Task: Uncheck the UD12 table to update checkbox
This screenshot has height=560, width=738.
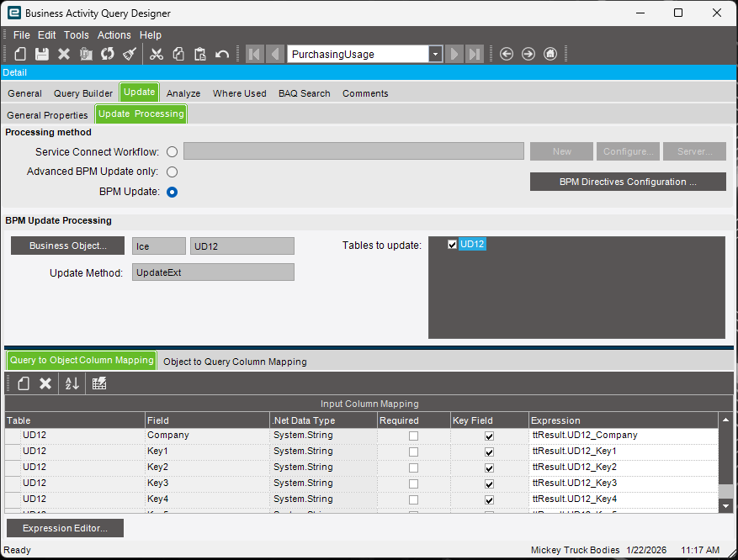Action: [x=453, y=244]
